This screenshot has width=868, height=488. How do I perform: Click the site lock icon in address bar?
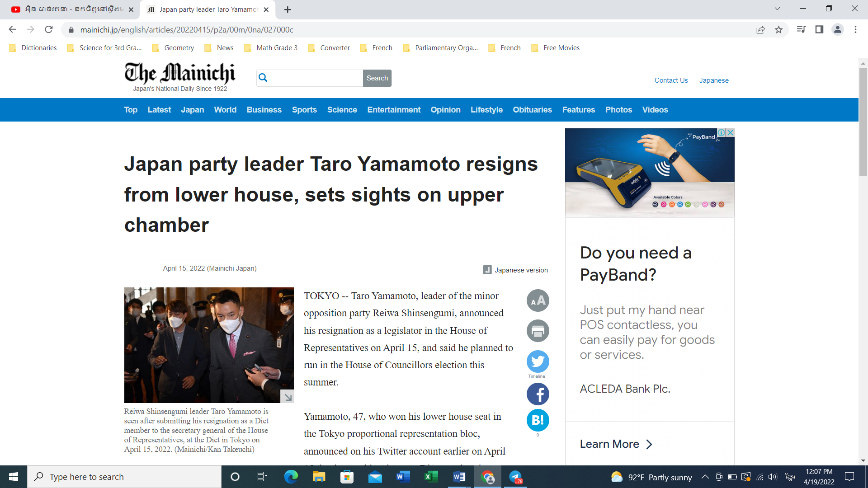coord(71,30)
